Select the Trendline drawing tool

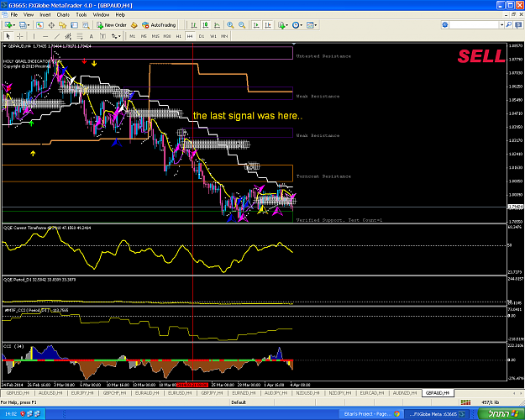point(57,36)
